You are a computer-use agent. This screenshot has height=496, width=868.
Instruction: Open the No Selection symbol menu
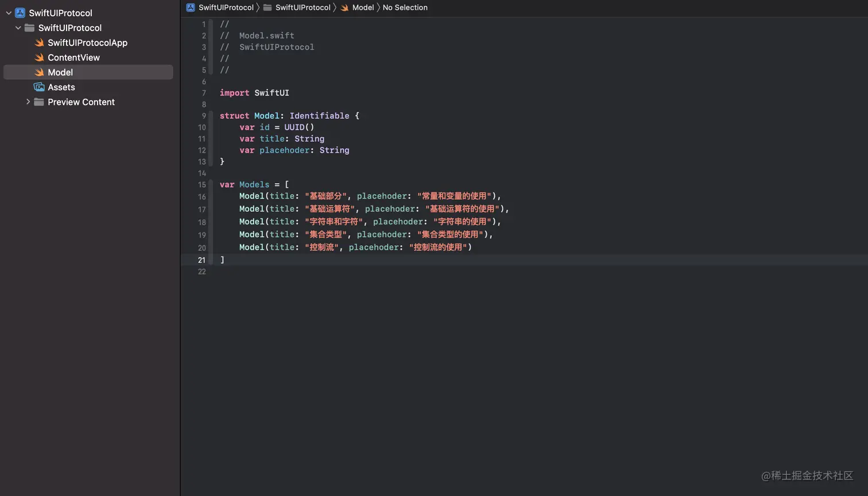(x=405, y=7)
